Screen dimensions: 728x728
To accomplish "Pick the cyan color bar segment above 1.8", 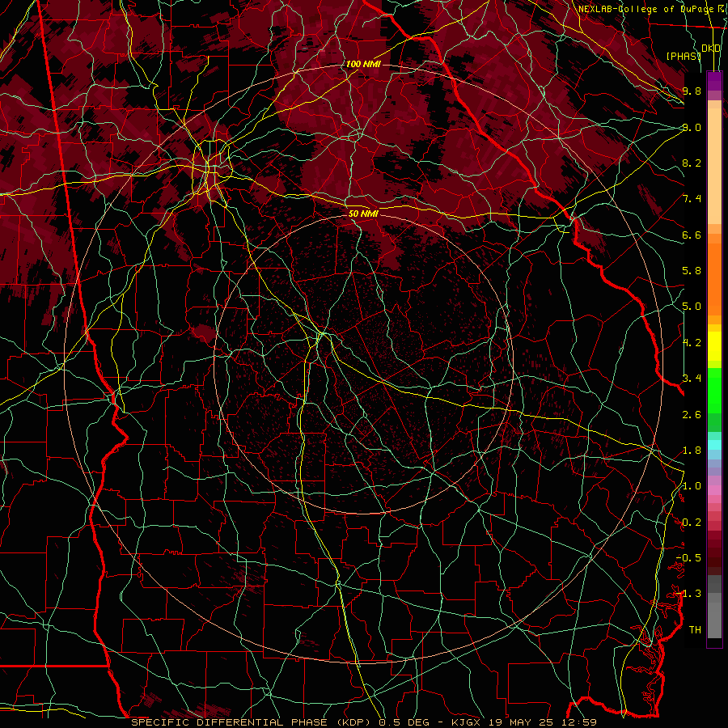I will click(x=714, y=445).
